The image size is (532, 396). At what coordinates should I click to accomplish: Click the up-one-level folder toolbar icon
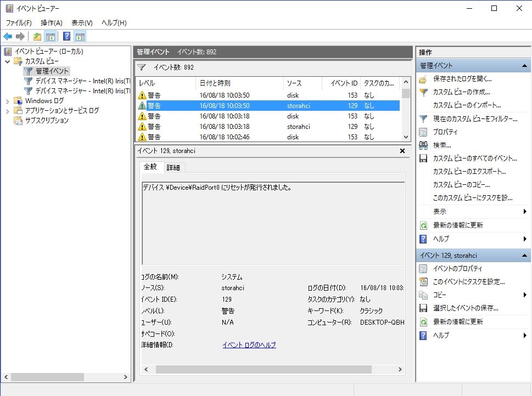[x=37, y=36]
